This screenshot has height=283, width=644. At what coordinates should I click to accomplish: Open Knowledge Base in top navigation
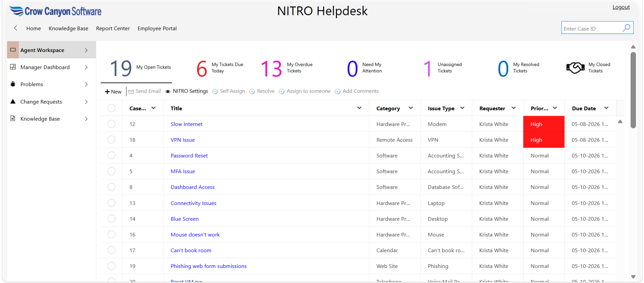click(68, 28)
